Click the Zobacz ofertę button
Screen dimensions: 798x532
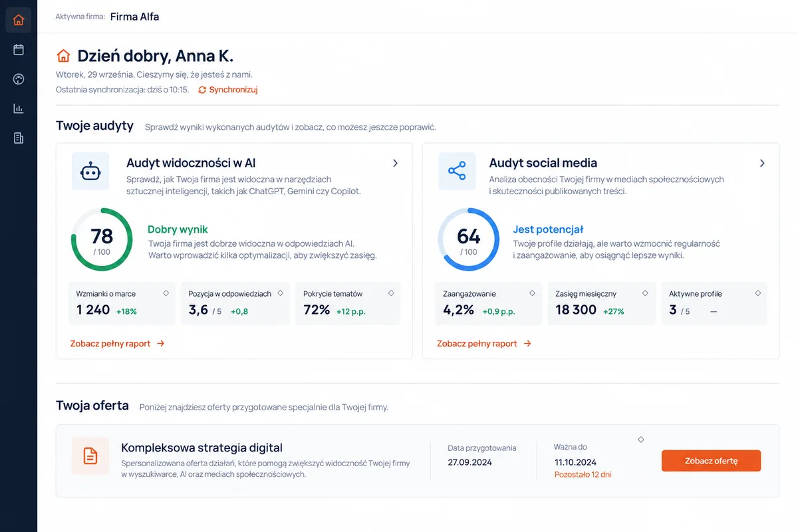[x=711, y=461]
